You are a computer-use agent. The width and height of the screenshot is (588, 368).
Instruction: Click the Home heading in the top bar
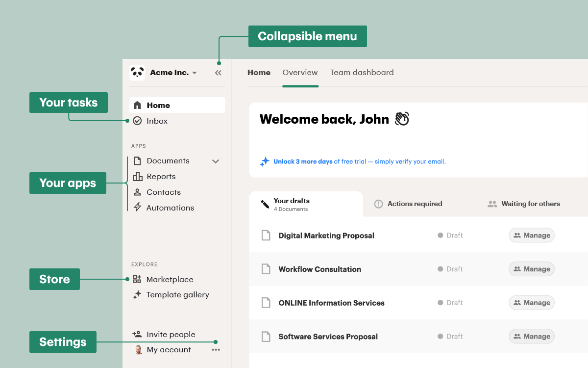point(259,73)
